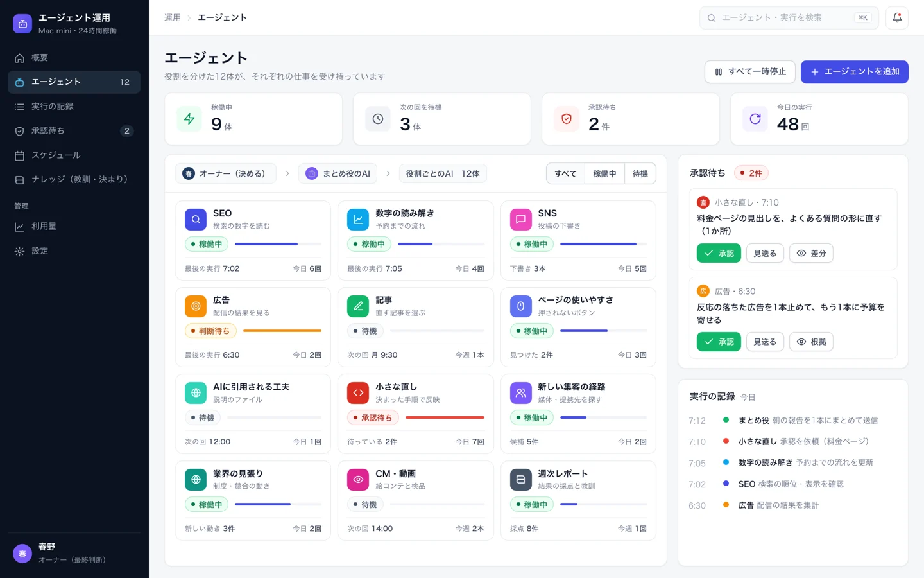Viewport: 924px width, 578px height.
Task: Click the まとめ役のAI purple icon
Action: coord(312,173)
